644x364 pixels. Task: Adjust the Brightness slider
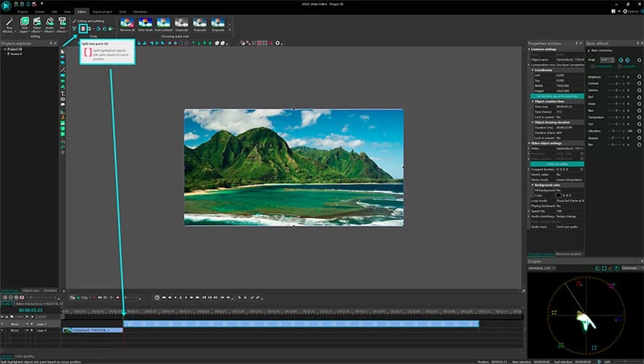point(616,77)
